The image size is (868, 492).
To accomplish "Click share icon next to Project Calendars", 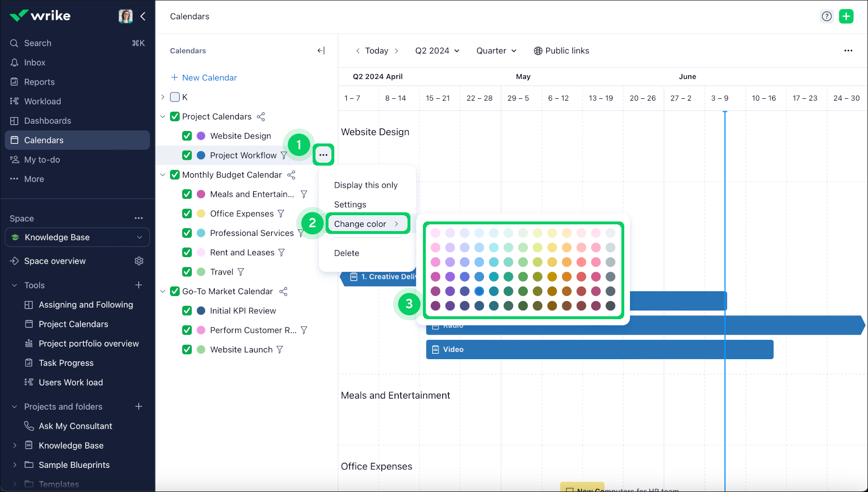I will [261, 117].
